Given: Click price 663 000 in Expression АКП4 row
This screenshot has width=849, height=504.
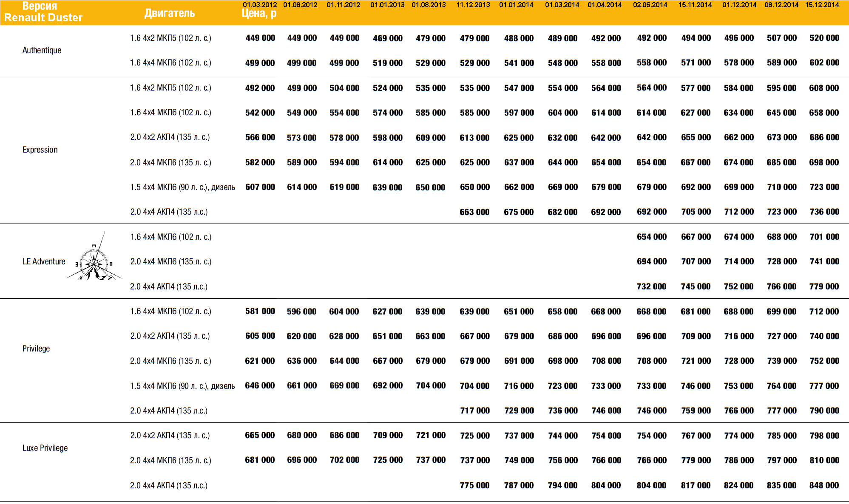Looking at the screenshot, I should [x=474, y=212].
